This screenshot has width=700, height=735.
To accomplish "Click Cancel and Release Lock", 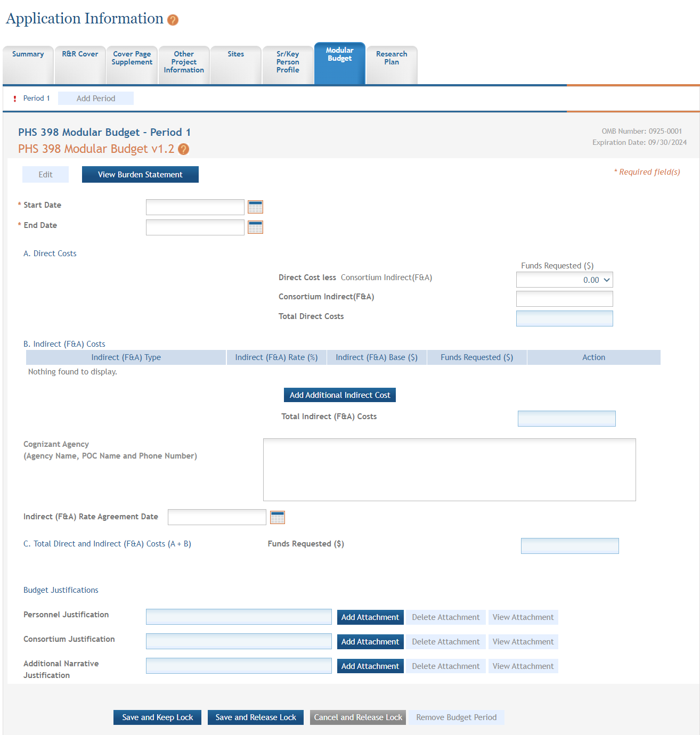I will (358, 717).
